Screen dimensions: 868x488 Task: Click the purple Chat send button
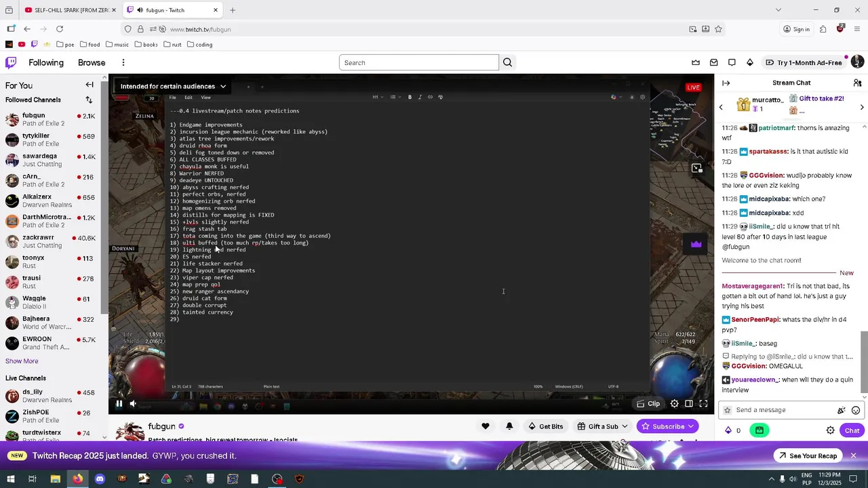(852, 430)
